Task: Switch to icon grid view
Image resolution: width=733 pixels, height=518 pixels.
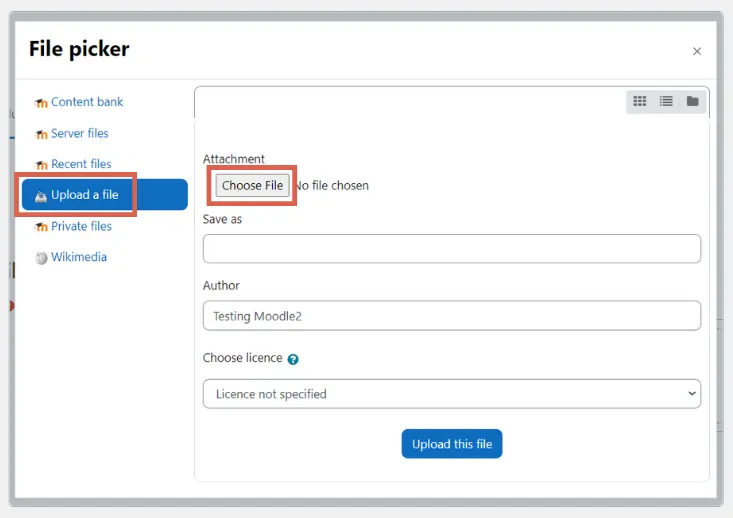Action: pos(640,101)
